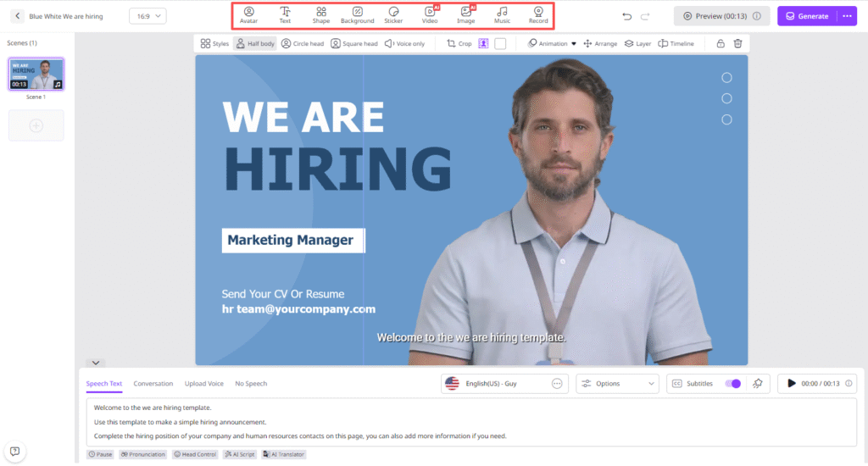Delete element with the trash icon
The image size is (868, 466).
738,43
